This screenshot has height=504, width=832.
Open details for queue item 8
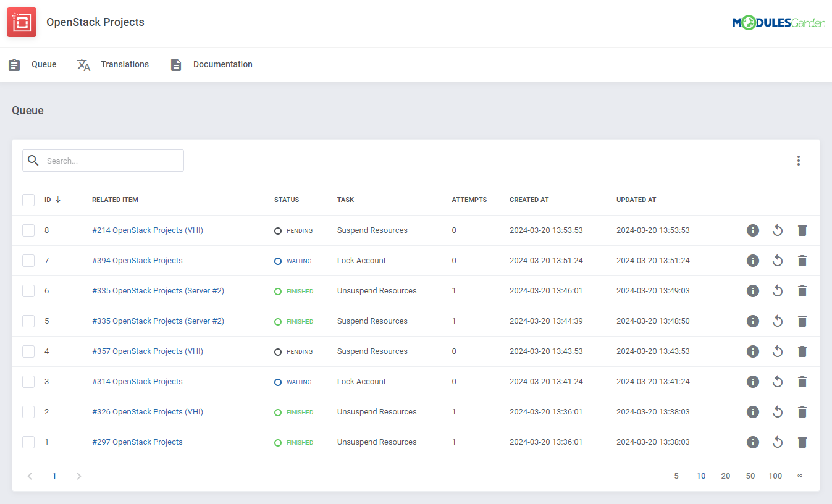pos(752,230)
